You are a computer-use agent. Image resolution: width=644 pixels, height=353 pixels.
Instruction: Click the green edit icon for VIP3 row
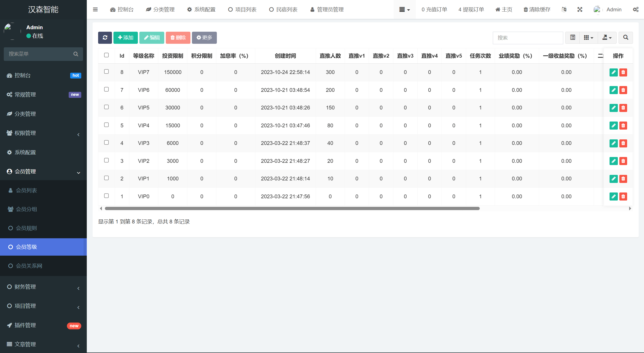point(614,143)
